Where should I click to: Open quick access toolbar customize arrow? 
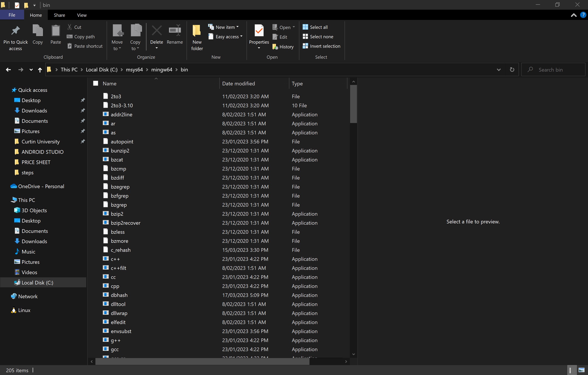pyautogui.click(x=34, y=5)
